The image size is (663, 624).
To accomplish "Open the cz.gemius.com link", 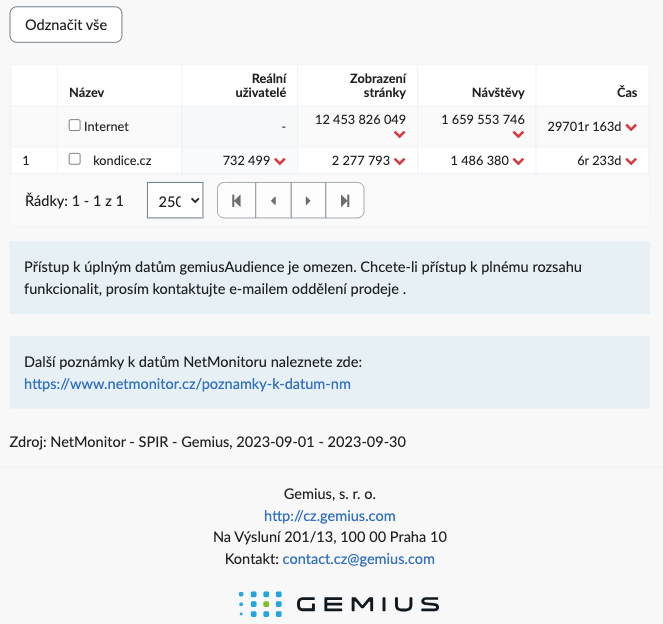I will pyautogui.click(x=330, y=516).
